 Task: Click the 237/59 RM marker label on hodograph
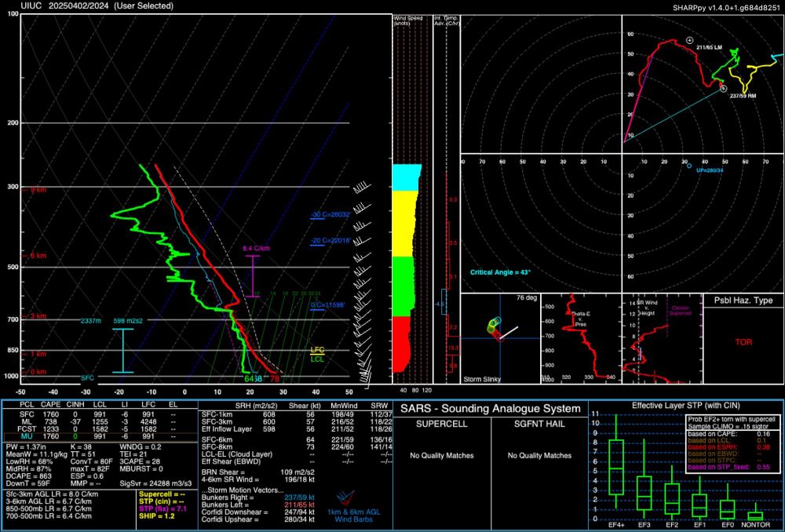[743, 96]
